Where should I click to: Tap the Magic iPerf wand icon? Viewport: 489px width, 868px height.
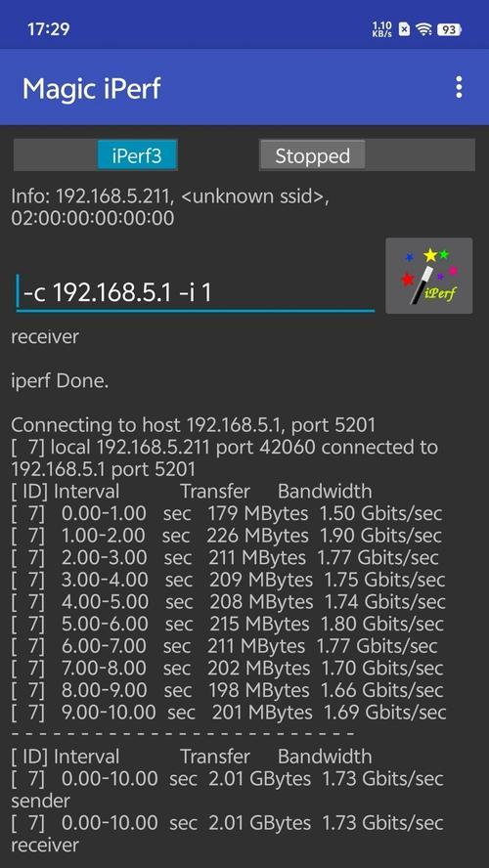[429, 276]
